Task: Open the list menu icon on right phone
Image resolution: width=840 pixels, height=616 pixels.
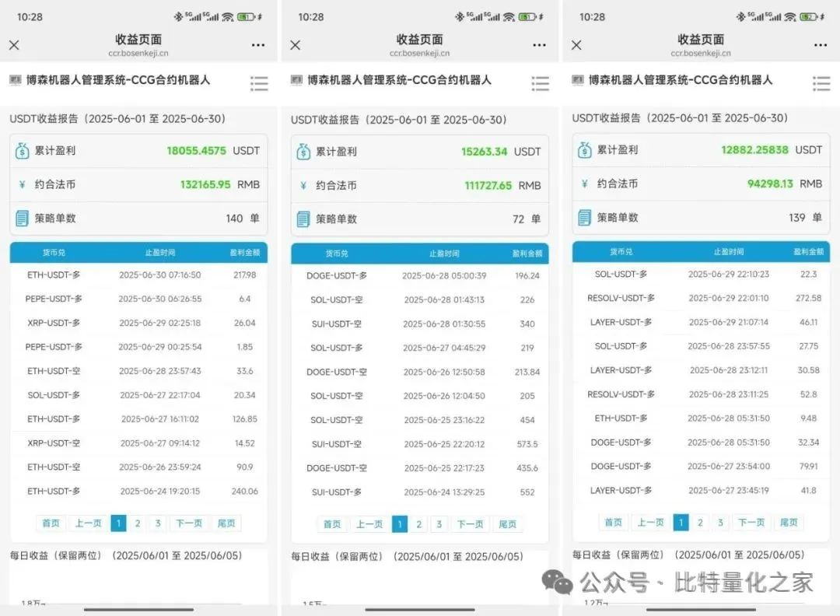Action: (x=822, y=83)
